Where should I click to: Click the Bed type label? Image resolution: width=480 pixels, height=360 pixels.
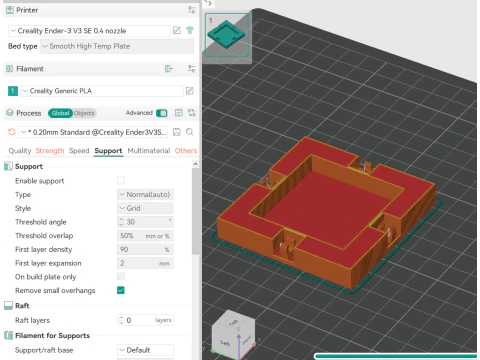(23, 46)
